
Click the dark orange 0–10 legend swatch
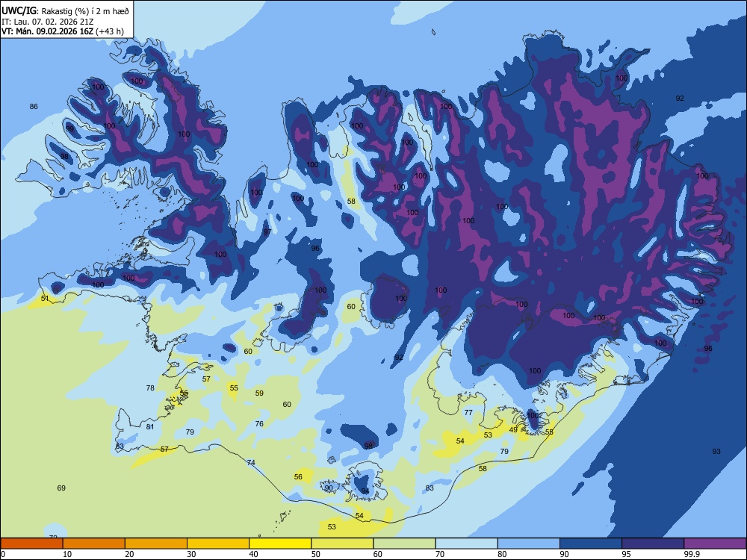pyautogui.click(x=31, y=544)
